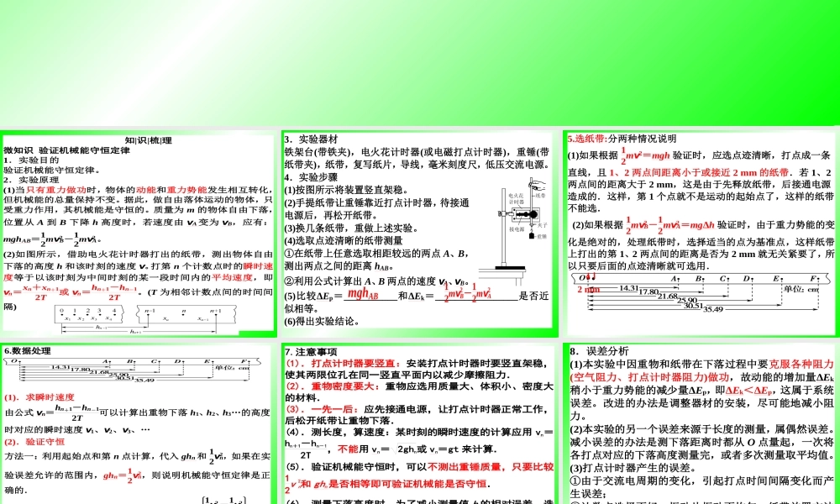Click the 接电源 (power connection) label in the diagram
This screenshot has width=840, height=504.
515,228
